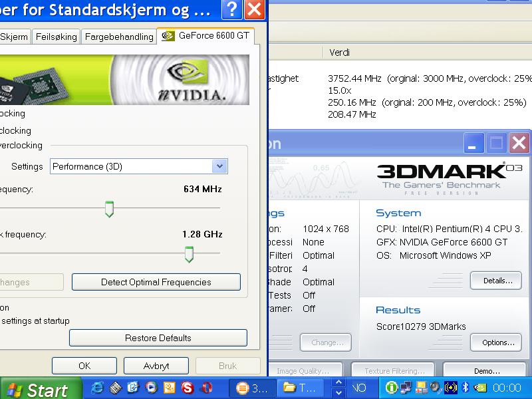Image resolution: width=532 pixels, height=399 pixels.
Task: Open the Settings Performance (3D) dropdown
Action: (219, 166)
